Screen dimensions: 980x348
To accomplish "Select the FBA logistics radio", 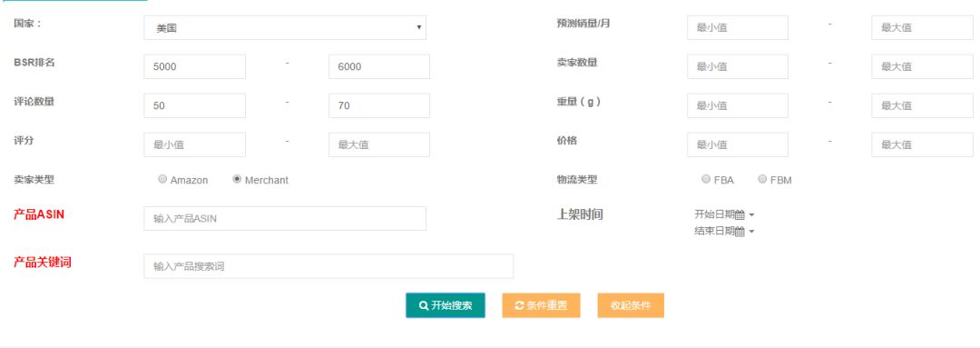I will (x=706, y=179).
